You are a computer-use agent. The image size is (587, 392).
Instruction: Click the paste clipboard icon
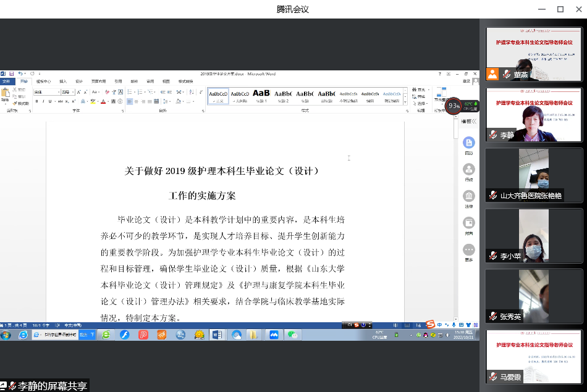click(6, 94)
